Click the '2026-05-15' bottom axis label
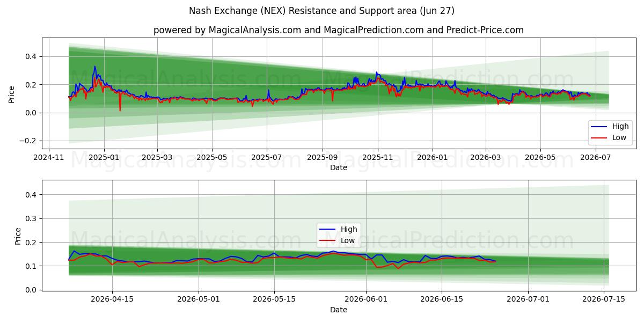 click(x=274, y=299)
